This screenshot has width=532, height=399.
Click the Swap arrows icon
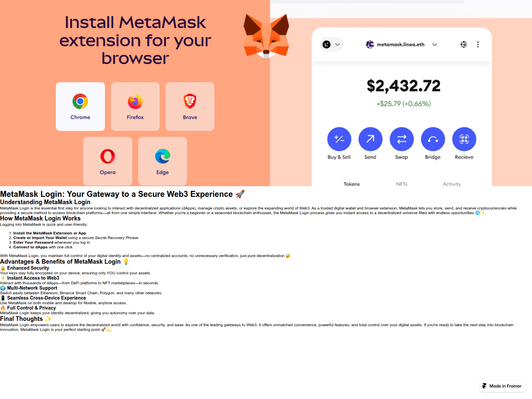[402, 139]
